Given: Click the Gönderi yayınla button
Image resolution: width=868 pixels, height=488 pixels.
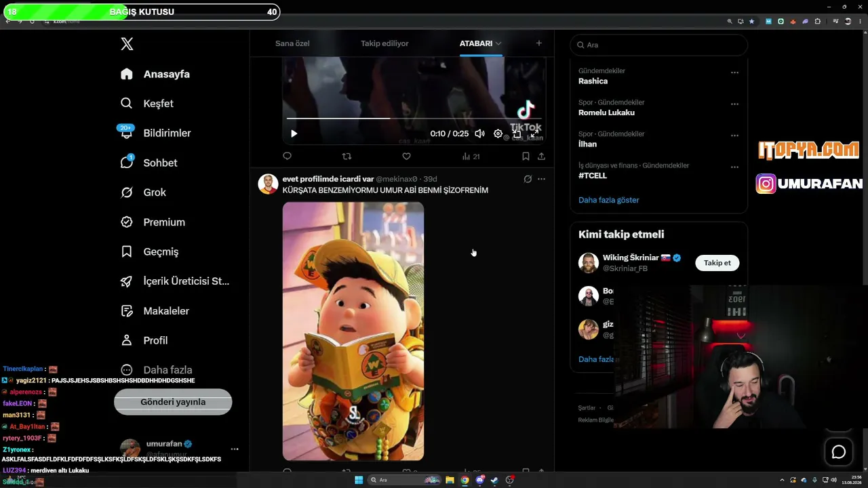Looking at the screenshot, I should pyautogui.click(x=173, y=402).
